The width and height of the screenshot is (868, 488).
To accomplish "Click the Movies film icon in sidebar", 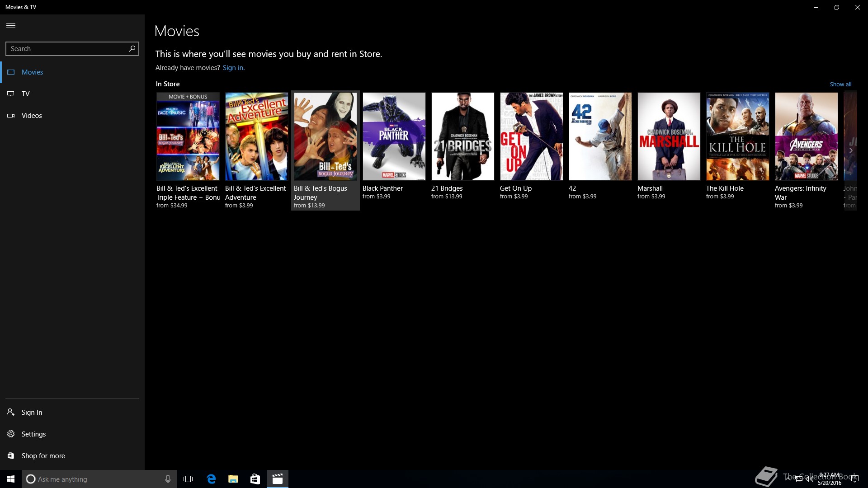I will pyautogui.click(x=11, y=72).
